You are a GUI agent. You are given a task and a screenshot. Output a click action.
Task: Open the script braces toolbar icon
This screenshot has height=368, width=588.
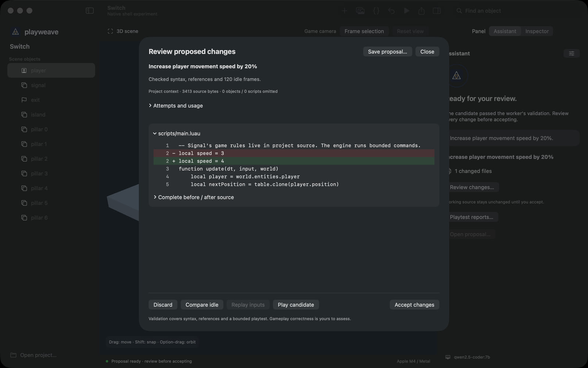(x=376, y=11)
